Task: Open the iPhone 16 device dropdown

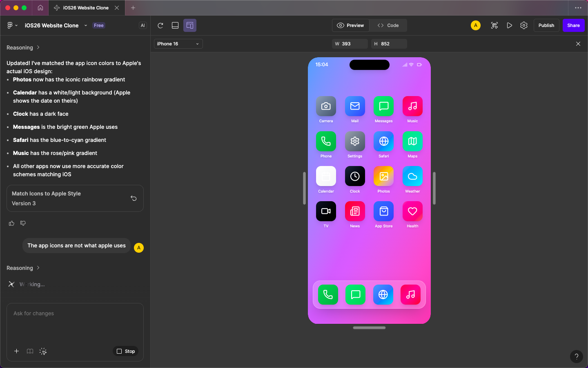Action: [x=178, y=44]
